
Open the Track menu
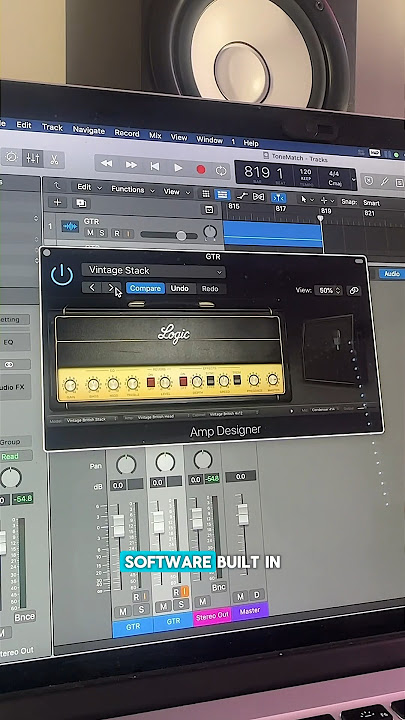click(x=52, y=127)
